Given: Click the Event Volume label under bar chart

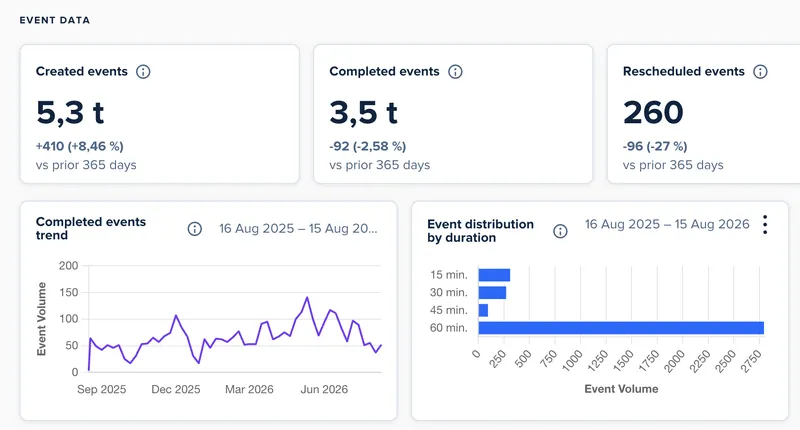Looking at the screenshot, I should coord(621,389).
